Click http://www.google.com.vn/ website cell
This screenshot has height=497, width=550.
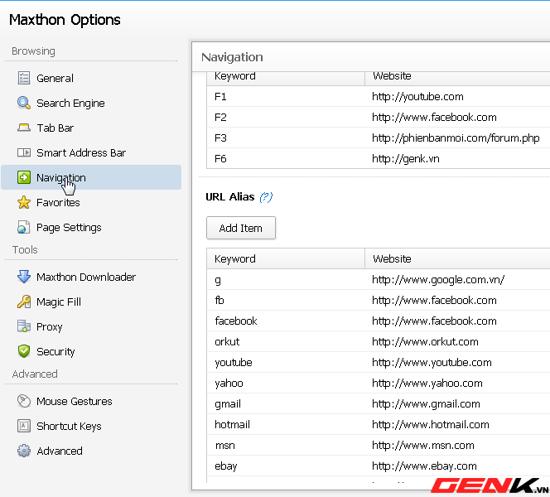(x=438, y=280)
